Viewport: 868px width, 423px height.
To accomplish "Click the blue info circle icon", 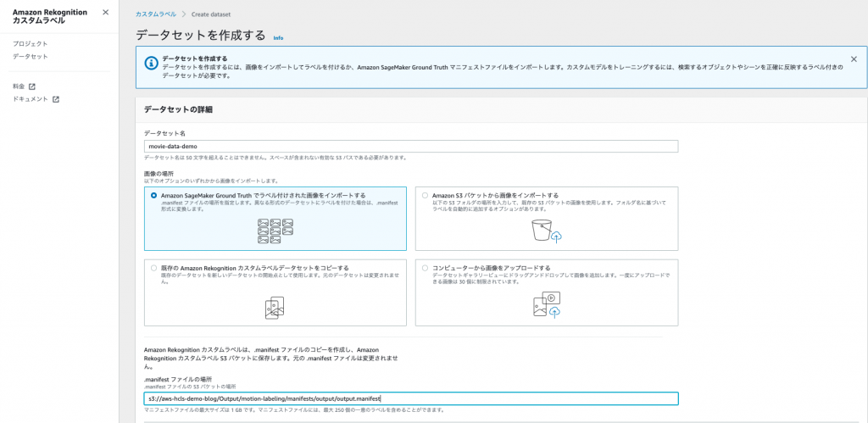I will [151, 63].
